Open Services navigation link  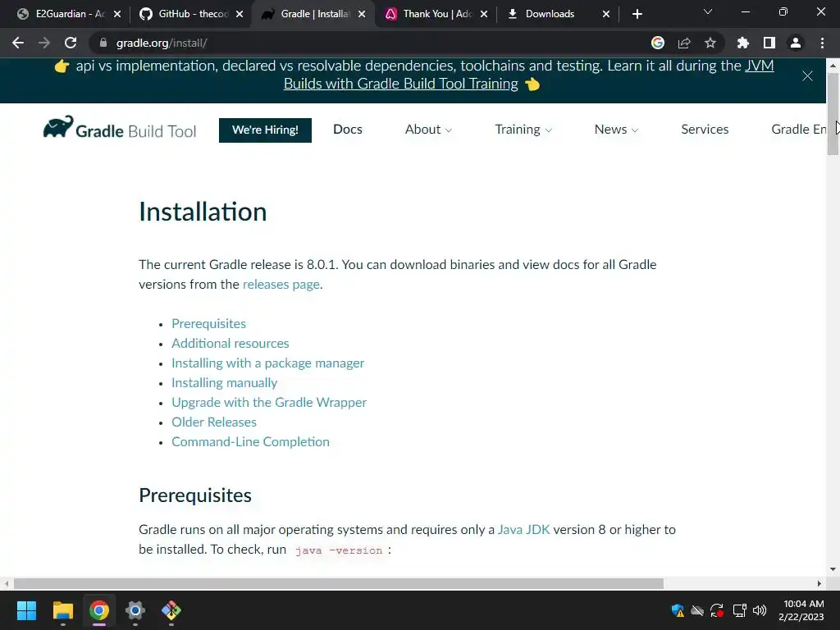pos(705,129)
